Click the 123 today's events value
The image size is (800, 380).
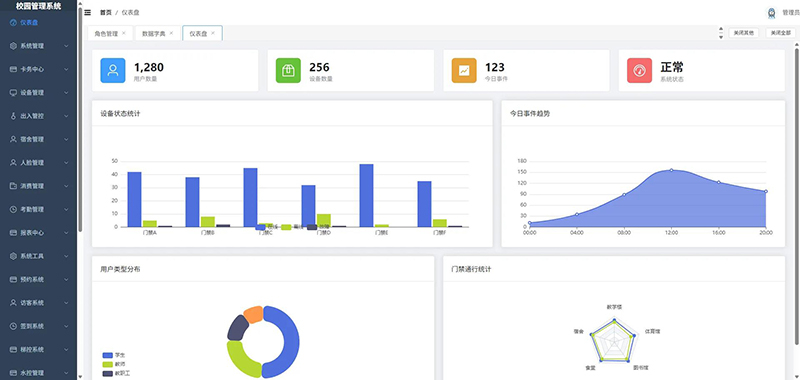tap(495, 67)
